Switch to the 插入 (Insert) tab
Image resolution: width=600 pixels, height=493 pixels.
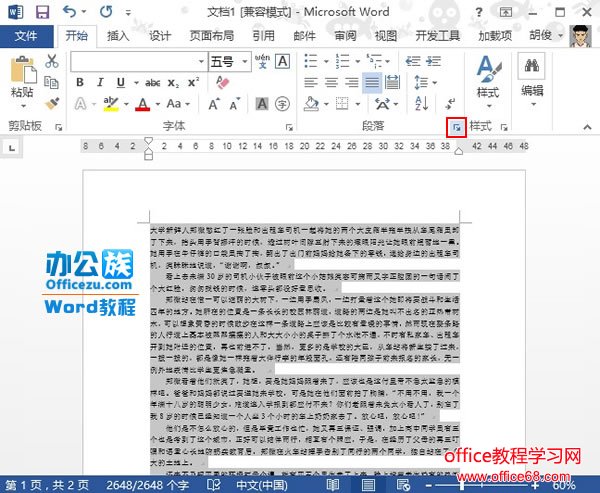117,36
